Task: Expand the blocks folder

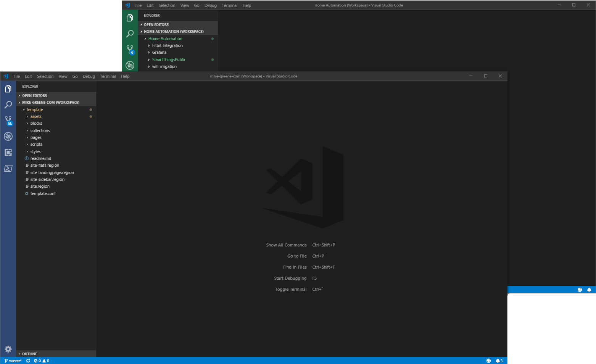Action: 56,123
